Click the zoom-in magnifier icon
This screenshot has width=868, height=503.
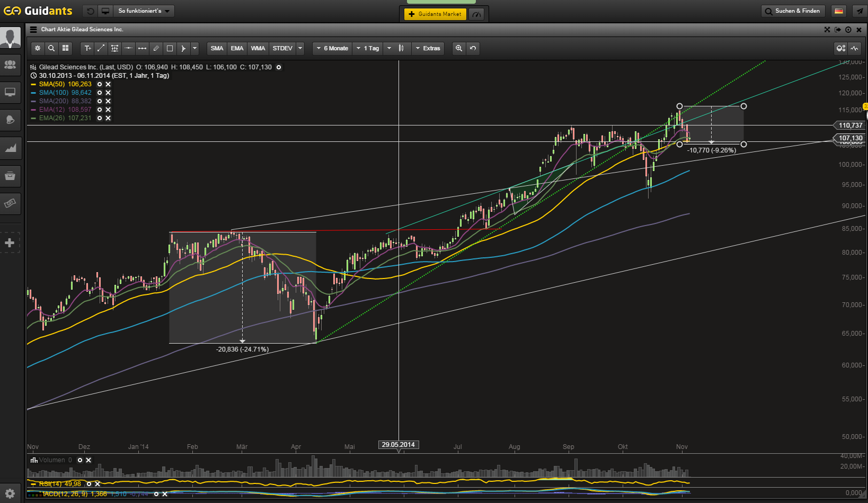[x=459, y=48]
